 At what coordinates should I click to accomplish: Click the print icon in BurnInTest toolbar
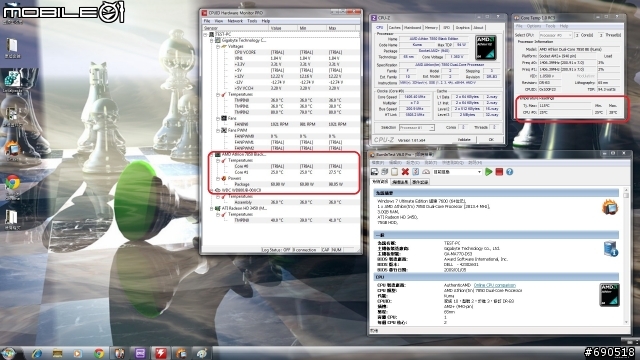(384, 172)
